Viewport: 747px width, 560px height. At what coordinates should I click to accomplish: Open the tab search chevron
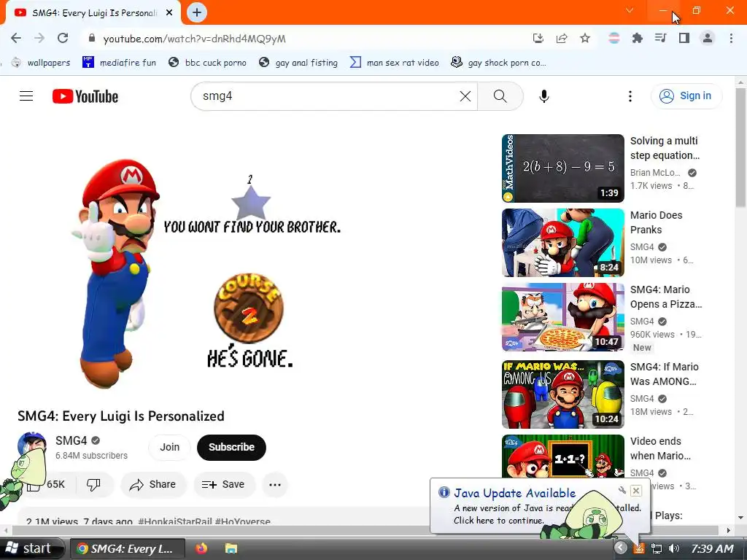pos(630,10)
